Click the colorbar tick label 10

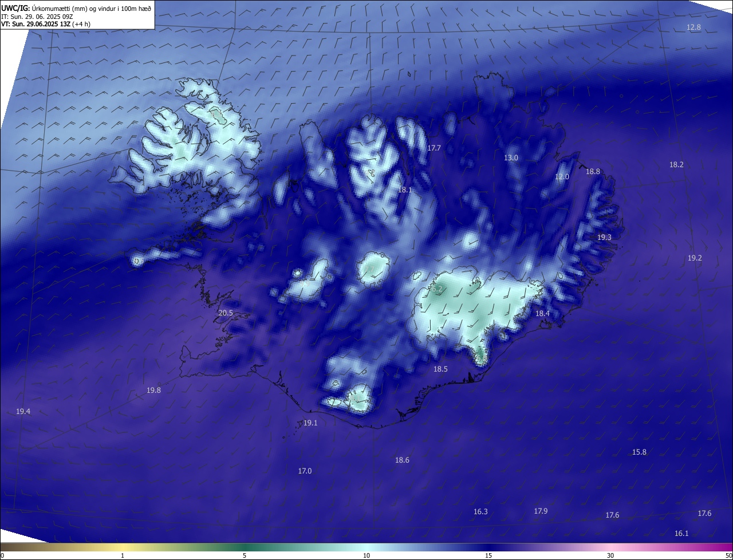point(366,556)
